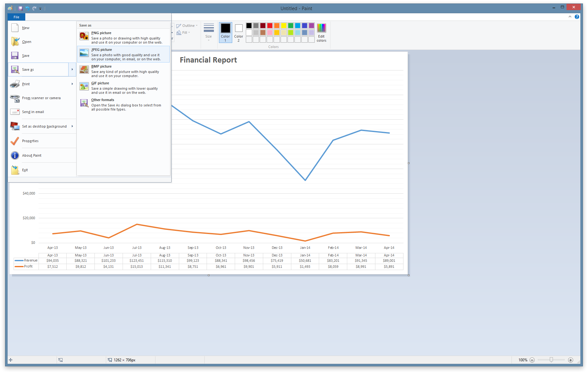The image size is (588, 373).
Task: Click the PNG picture flower icon
Action: [84, 36]
